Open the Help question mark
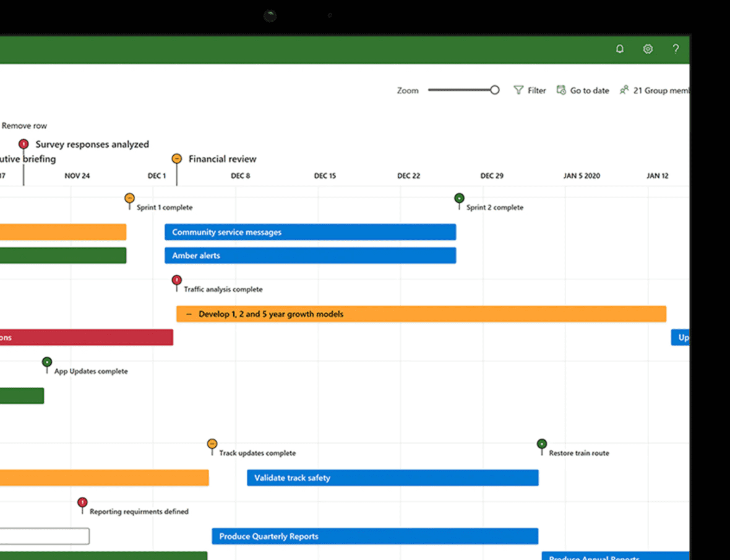The height and width of the screenshot is (560, 730). point(676,49)
